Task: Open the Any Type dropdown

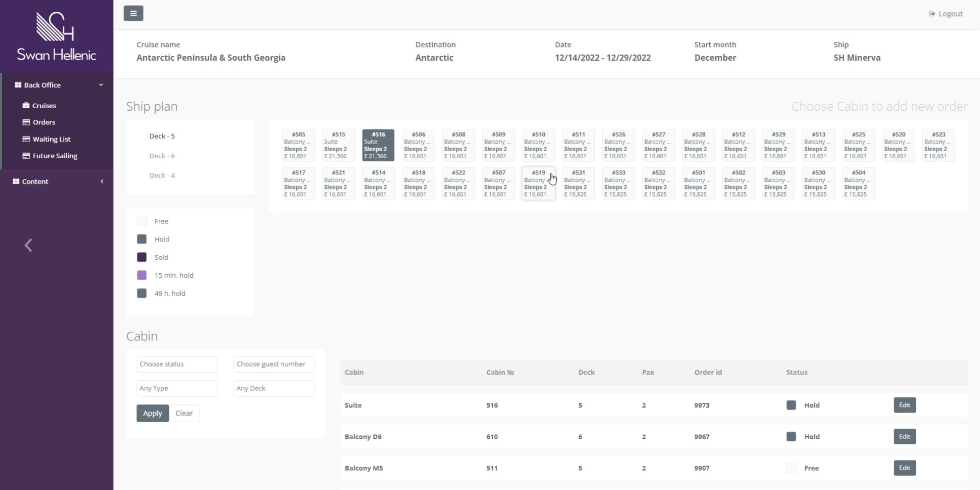Action: click(177, 388)
